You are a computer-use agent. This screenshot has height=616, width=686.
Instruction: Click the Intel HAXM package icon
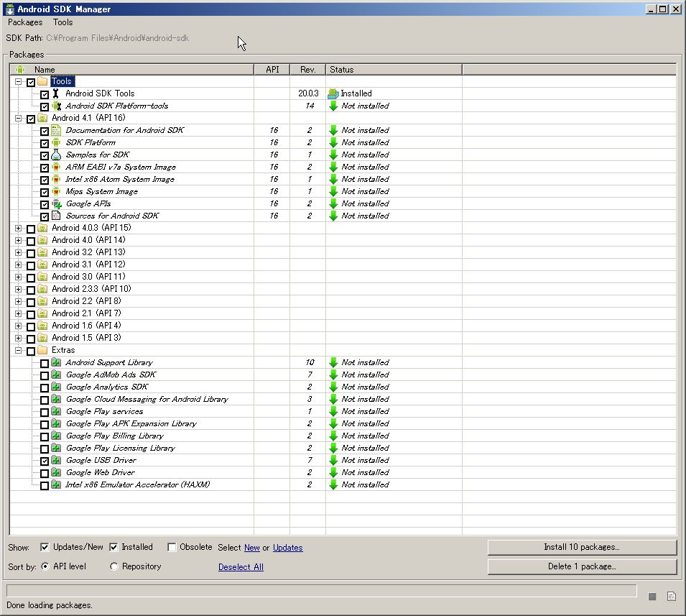coord(56,484)
